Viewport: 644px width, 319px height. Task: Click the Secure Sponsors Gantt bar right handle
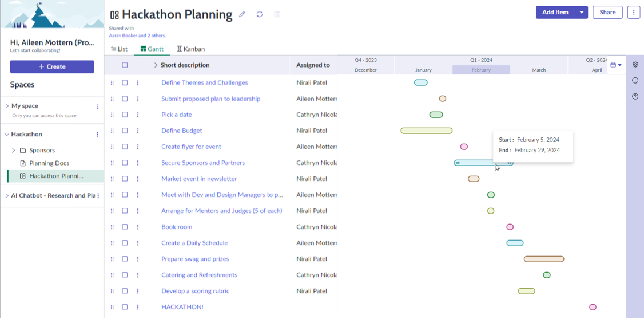[510, 163]
